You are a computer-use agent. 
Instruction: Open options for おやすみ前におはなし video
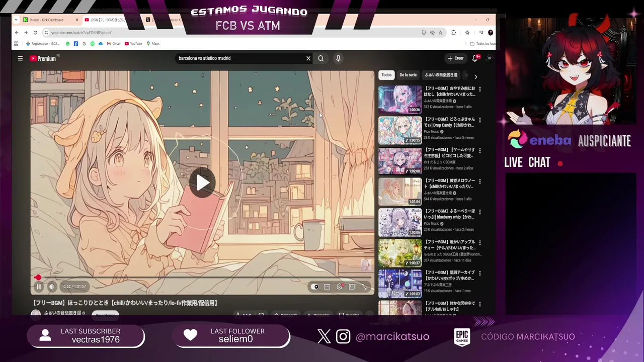[479, 89]
